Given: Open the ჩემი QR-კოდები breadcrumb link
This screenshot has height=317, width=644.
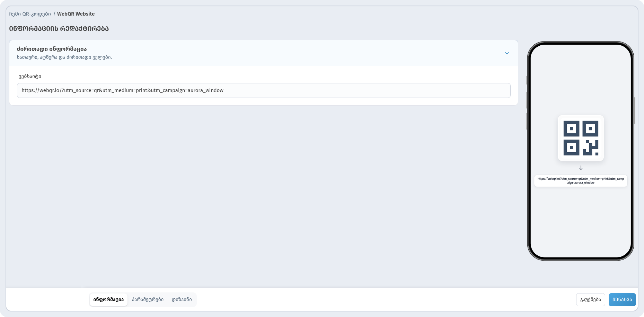Looking at the screenshot, I should (x=30, y=14).
